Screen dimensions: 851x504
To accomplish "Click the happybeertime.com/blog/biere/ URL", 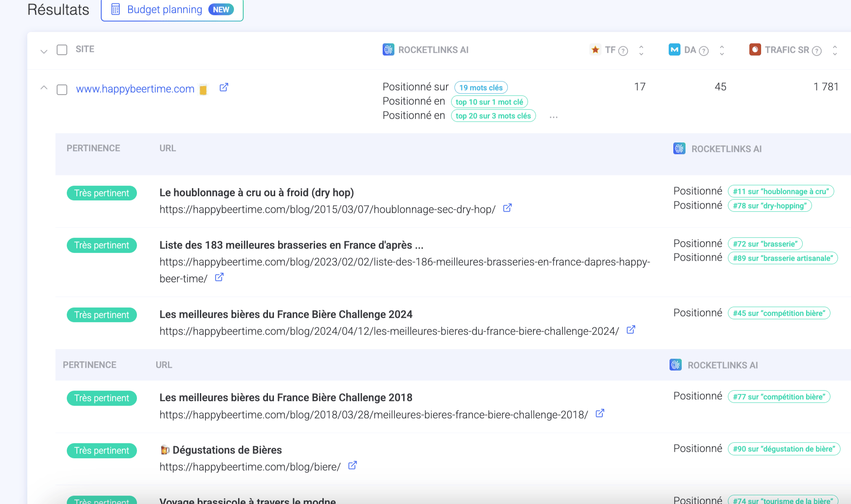I will tap(250, 467).
